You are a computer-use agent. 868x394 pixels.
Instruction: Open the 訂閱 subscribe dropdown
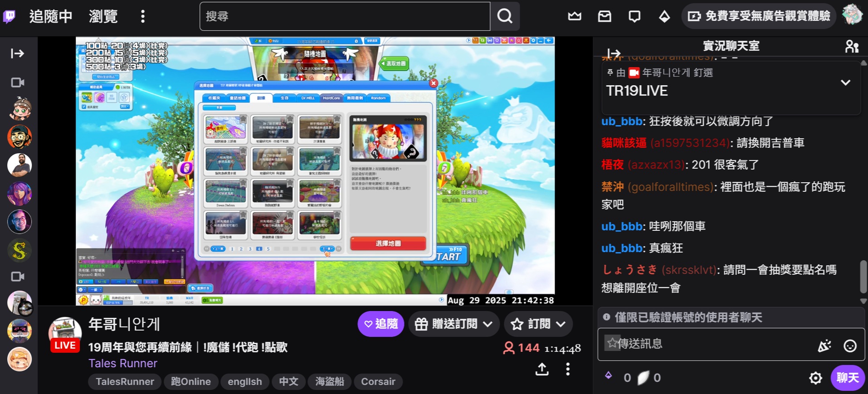tap(538, 324)
